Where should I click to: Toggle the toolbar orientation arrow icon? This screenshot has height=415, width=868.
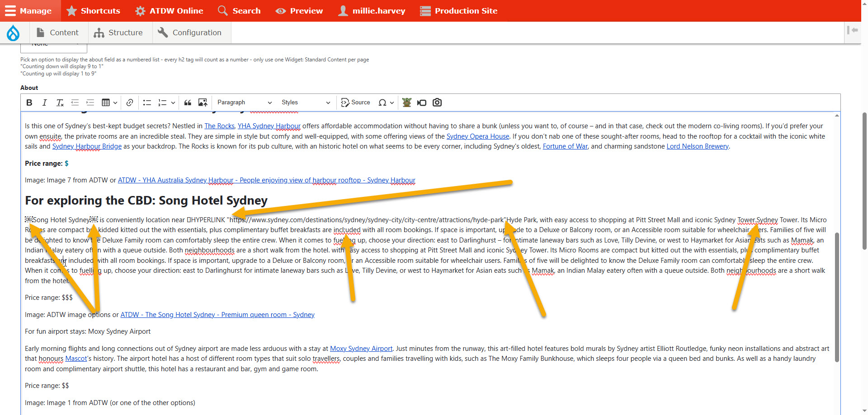click(853, 30)
